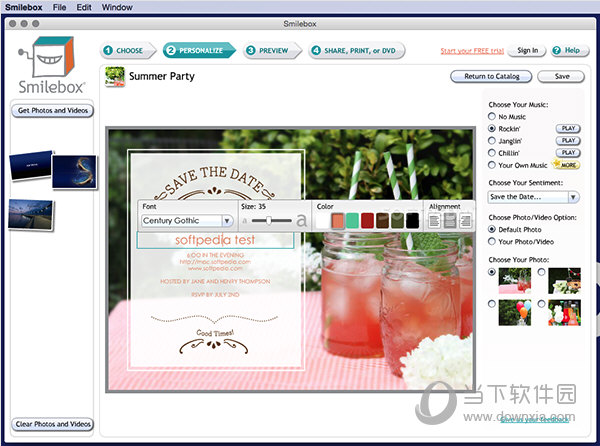This screenshot has height=446, width=600.
Task: Click the Help question mark icon
Action: pyautogui.click(x=557, y=50)
